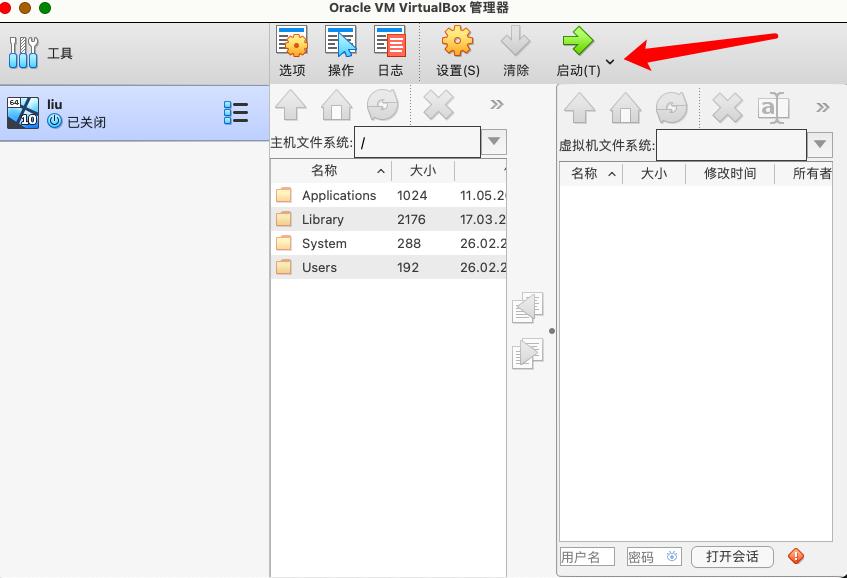Click the 打开会话 button
Image resolution: width=847 pixels, height=578 pixels.
732,556
